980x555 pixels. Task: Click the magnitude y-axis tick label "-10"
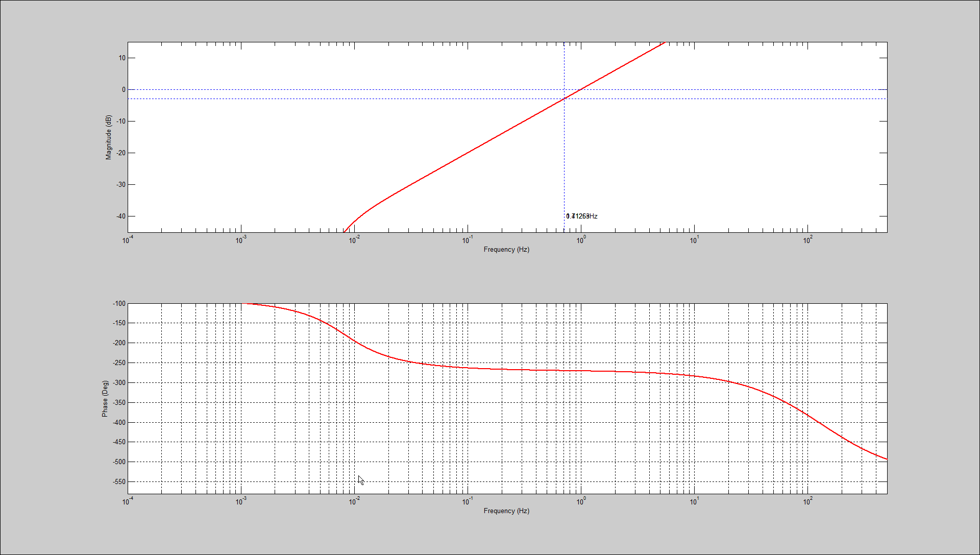[x=121, y=122]
